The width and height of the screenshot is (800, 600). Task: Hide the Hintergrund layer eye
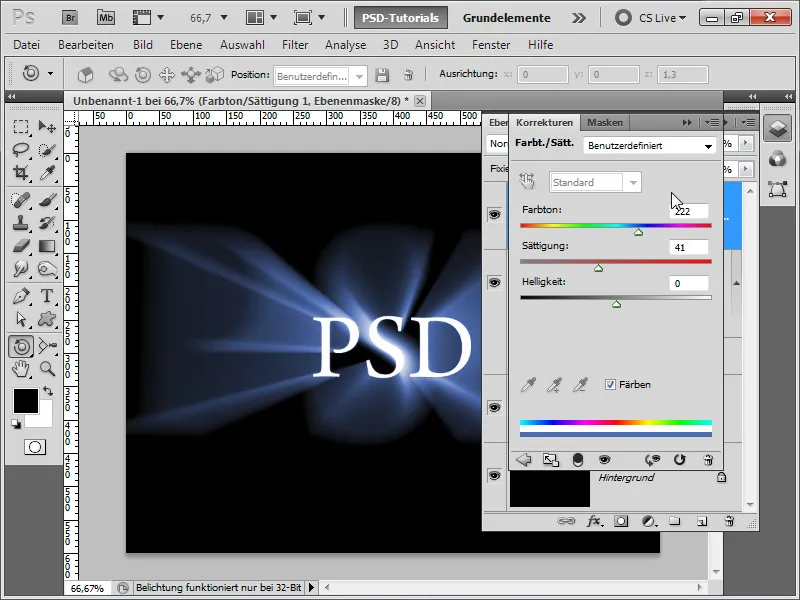click(494, 476)
